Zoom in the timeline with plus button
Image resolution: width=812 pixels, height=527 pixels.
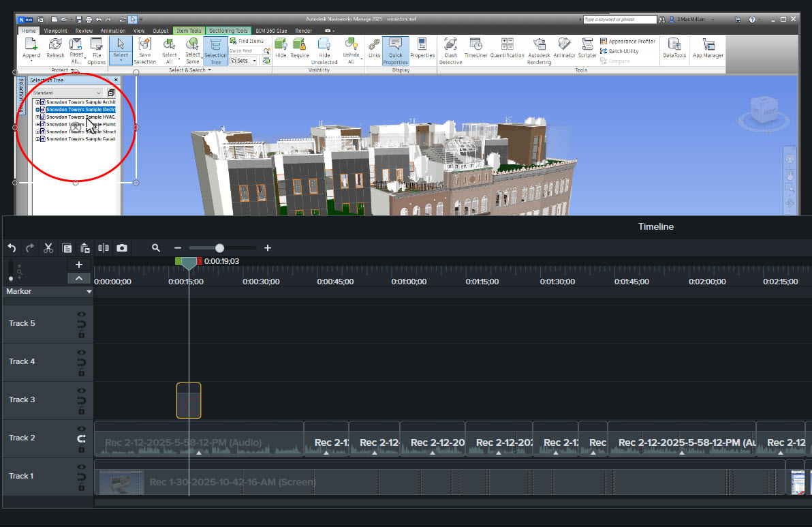268,248
